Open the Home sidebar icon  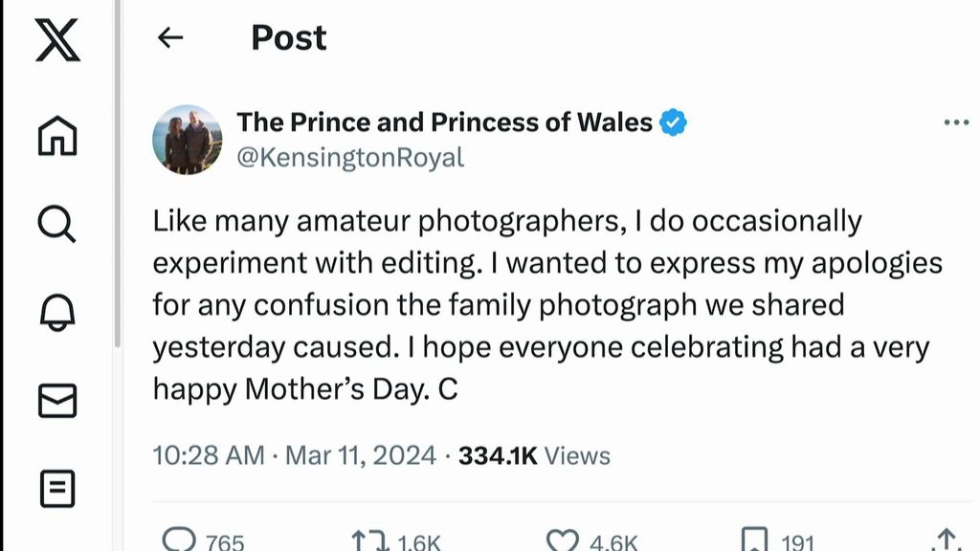(x=57, y=135)
